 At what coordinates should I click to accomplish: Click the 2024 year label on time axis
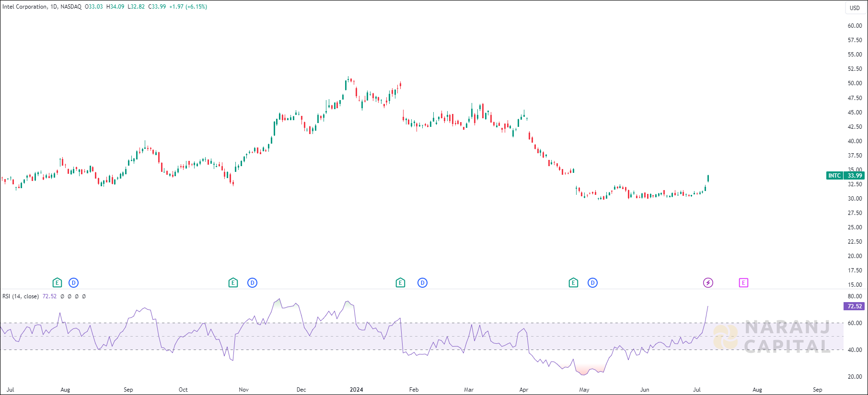click(x=356, y=390)
